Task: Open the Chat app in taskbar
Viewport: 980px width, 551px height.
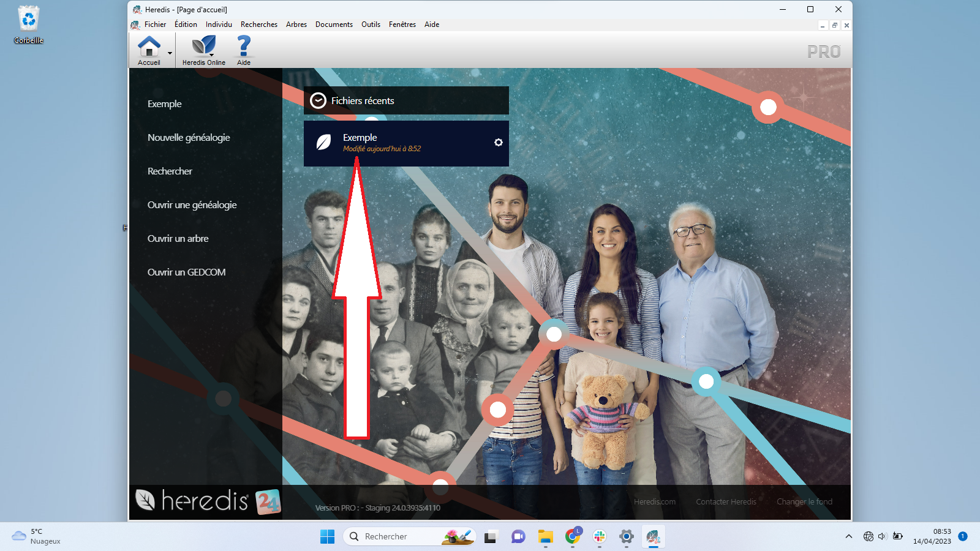Action: [x=518, y=537]
